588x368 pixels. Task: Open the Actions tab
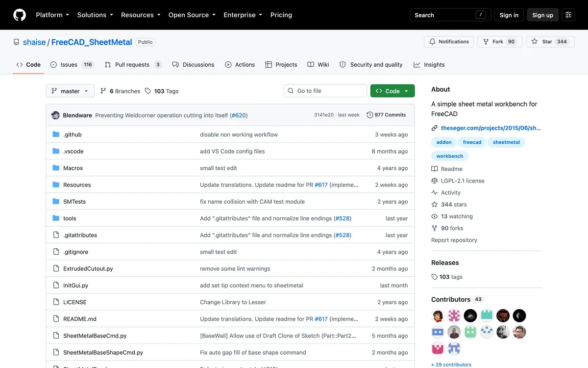click(x=240, y=64)
